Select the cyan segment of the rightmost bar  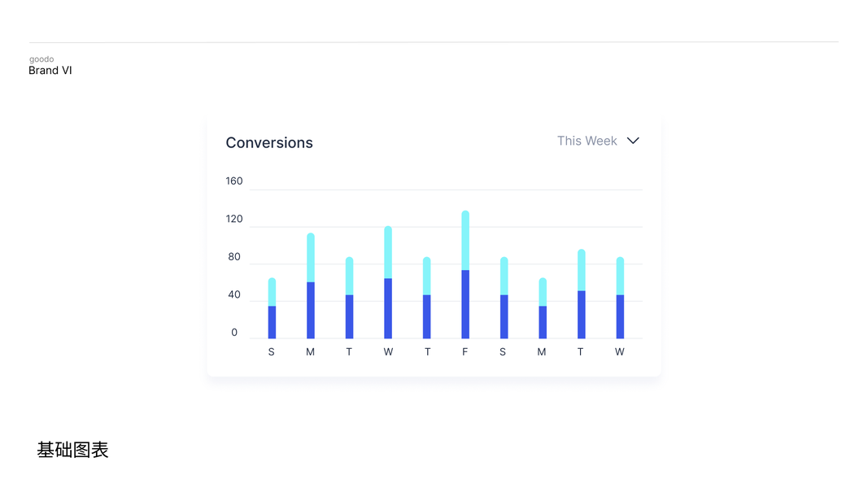pyautogui.click(x=620, y=276)
